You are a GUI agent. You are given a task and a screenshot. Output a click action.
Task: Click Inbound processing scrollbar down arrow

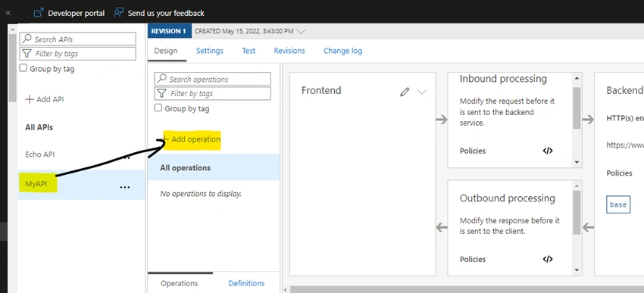[x=577, y=162]
